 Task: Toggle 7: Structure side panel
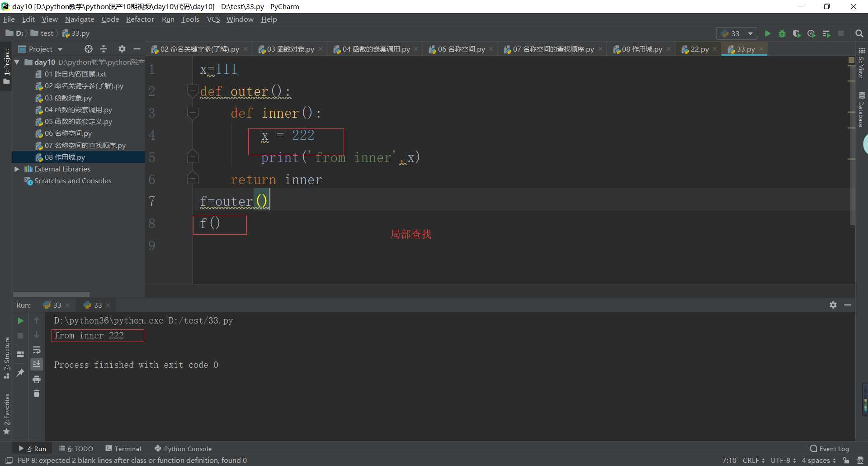[x=6, y=358]
